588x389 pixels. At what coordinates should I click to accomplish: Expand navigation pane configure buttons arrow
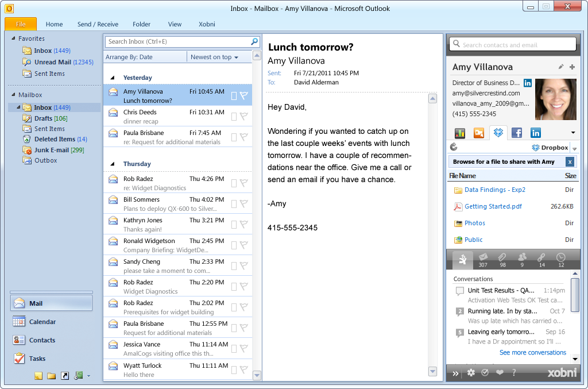pos(88,376)
